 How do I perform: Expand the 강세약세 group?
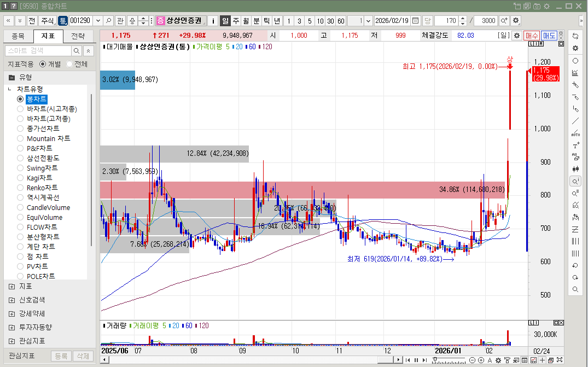(x=11, y=314)
